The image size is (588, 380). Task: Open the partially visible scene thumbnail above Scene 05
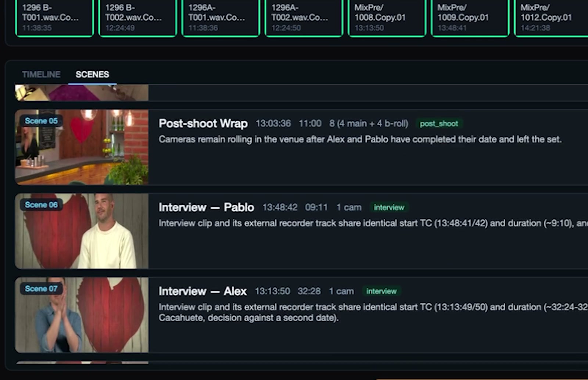pos(82,93)
